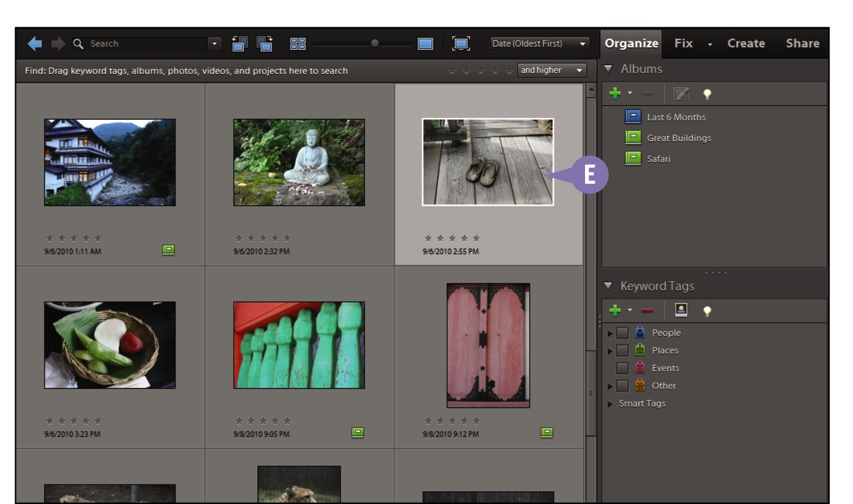Click the Search magnifier icon
This screenshot has height=504, width=853.
tap(78, 44)
